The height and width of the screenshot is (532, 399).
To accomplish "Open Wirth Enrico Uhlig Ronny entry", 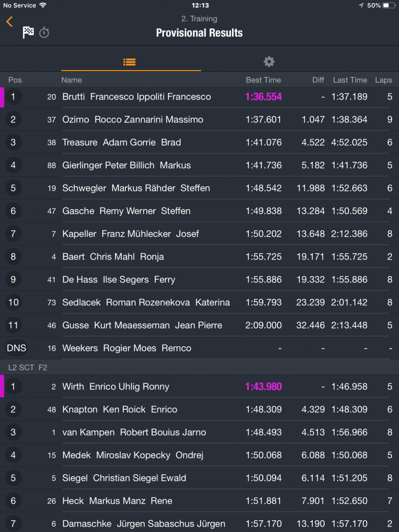I will coord(199,386).
